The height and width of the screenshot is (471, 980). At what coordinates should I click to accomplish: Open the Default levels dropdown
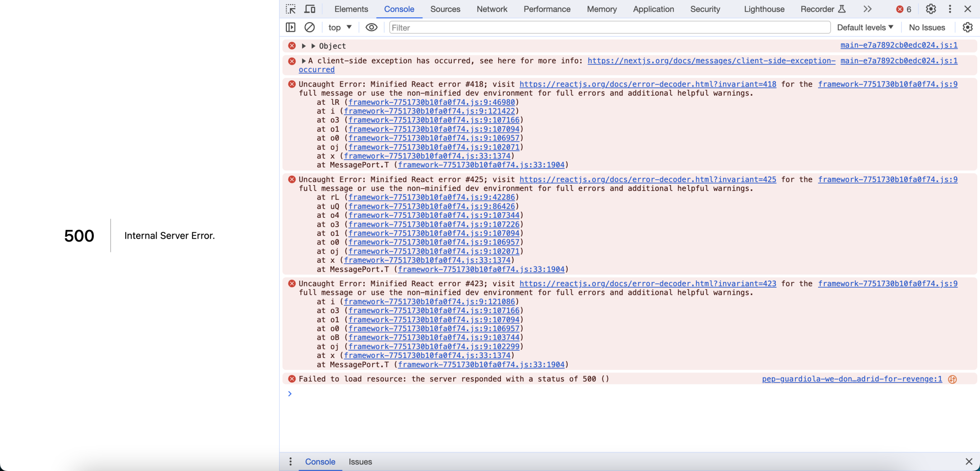click(864, 27)
